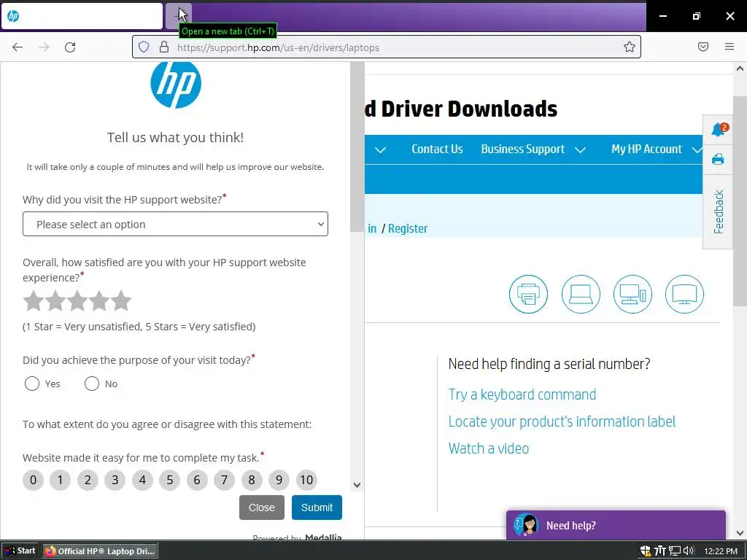
Task: Expand the Business Support menu chevron
Action: (580, 150)
